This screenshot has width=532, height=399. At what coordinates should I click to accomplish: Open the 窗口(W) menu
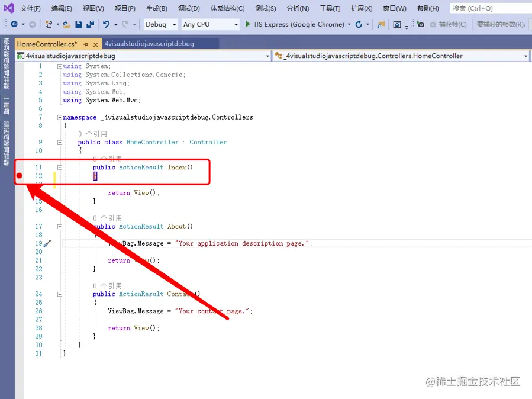(394, 8)
